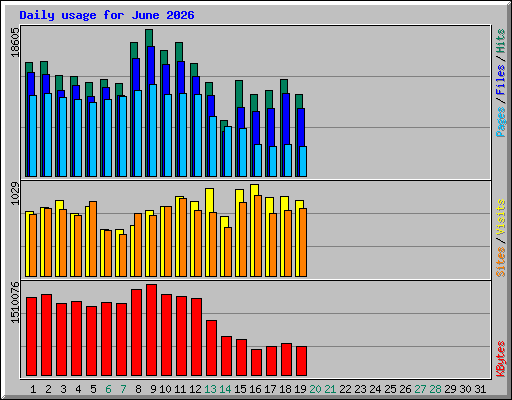The height and width of the screenshot is (400, 512).
Task: Click day 5 on the date axis
Action: click(93, 389)
